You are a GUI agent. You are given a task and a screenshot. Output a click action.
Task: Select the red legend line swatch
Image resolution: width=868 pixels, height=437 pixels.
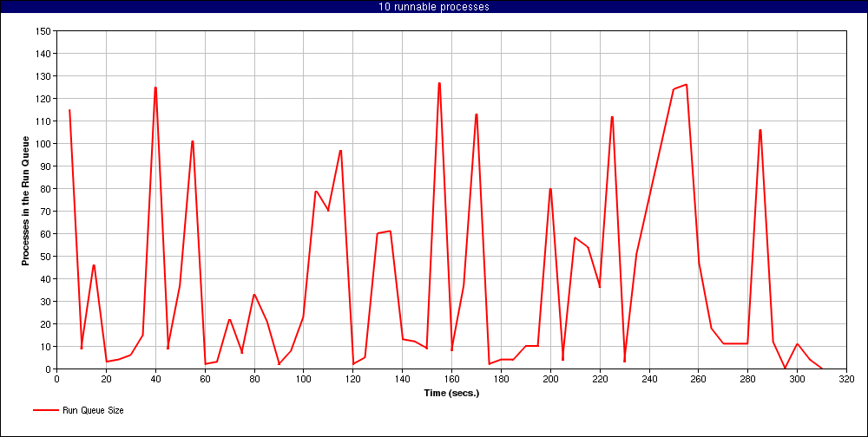(45, 410)
